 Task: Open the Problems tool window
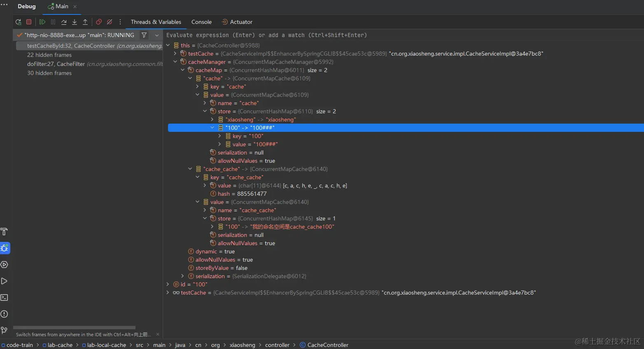click(x=4, y=314)
